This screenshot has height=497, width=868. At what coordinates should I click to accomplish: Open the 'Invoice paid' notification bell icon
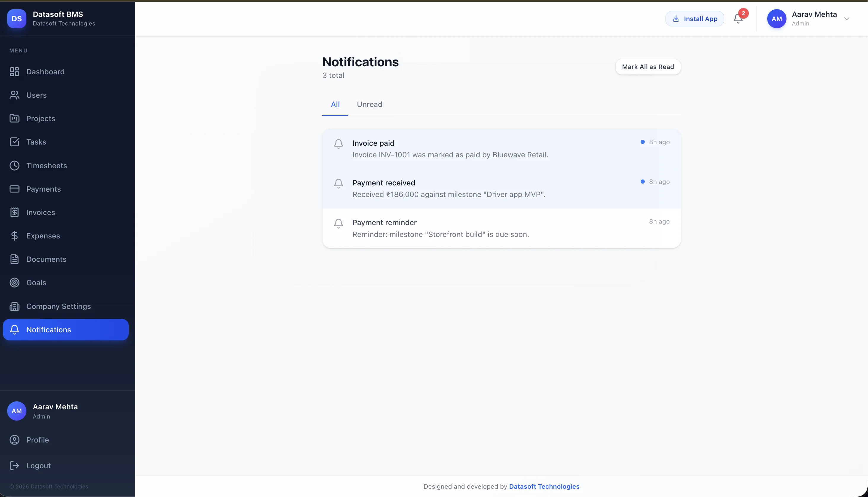[x=339, y=144]
